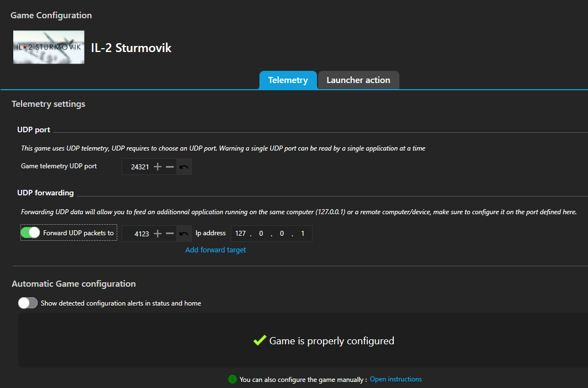Edit the 24321 UDP port field
Viewport: 588px width, 388px height.
coord(138,167)
